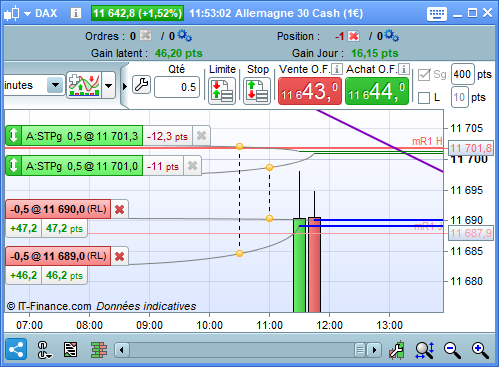
Task: Click the horizontal scrollbar thumb grip
Action: coord(360,350)
